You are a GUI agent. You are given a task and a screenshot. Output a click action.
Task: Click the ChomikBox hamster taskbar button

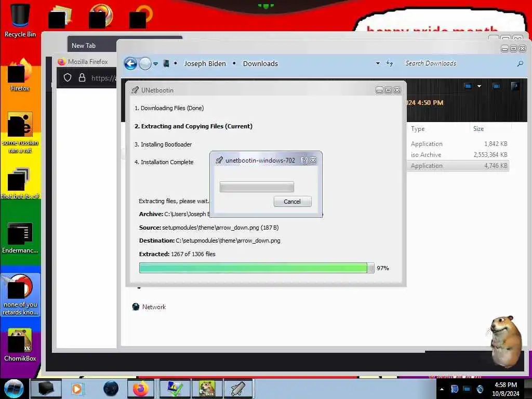click(207, 389)
